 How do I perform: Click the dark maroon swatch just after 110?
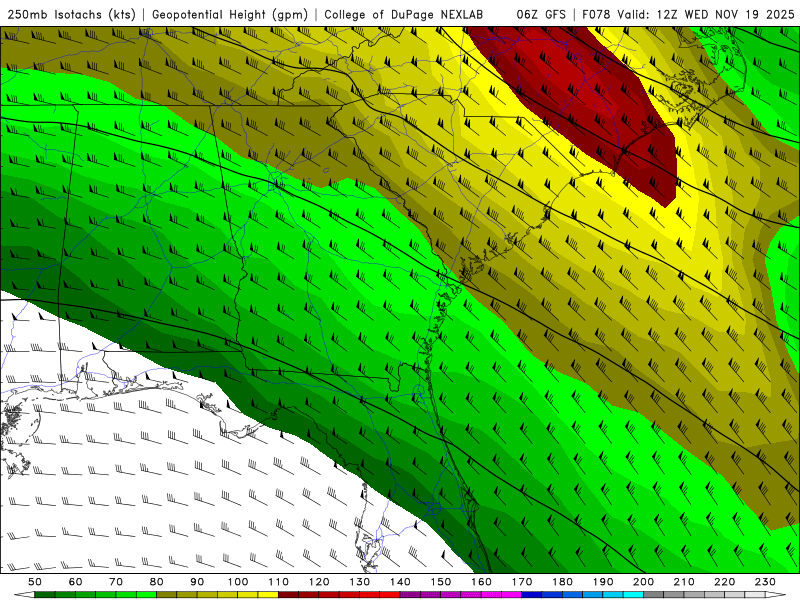point(288,595)
